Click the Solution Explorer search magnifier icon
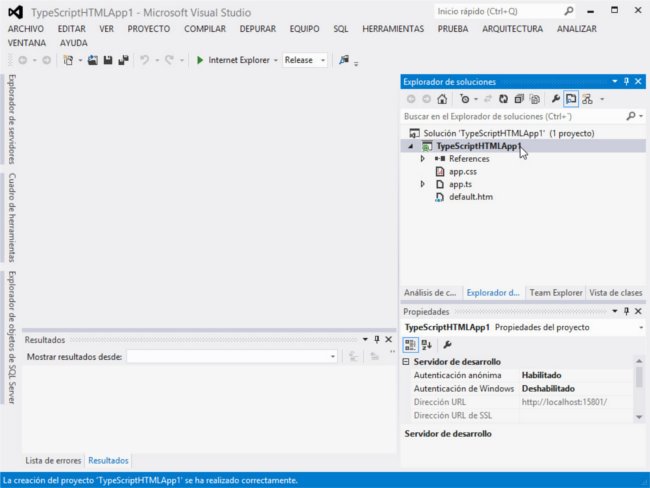 [x=631, y=116]
